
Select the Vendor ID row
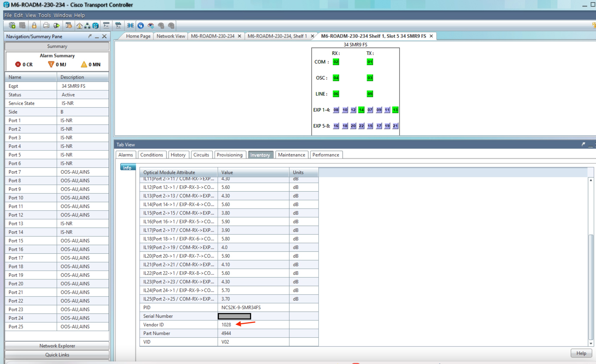point(229,325)
